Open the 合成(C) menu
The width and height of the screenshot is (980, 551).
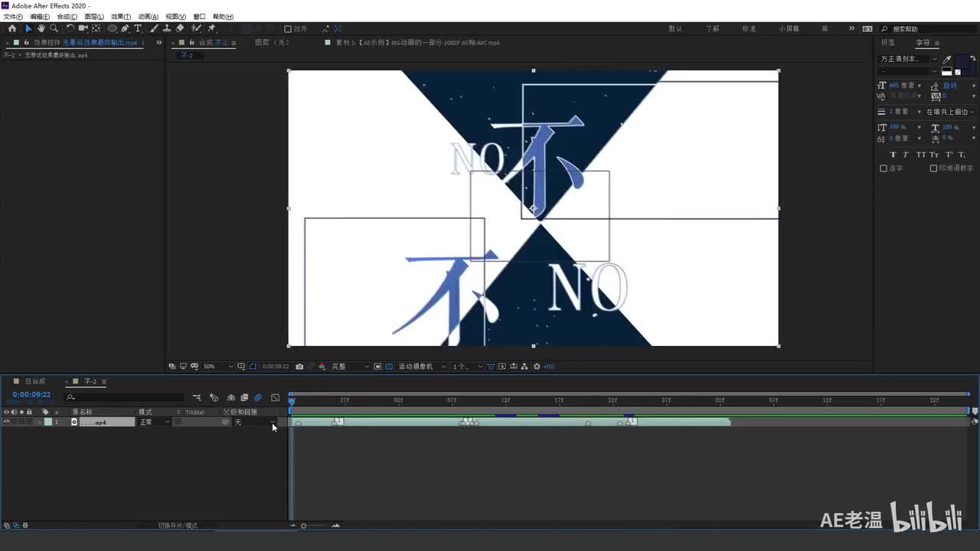[67, 16]
